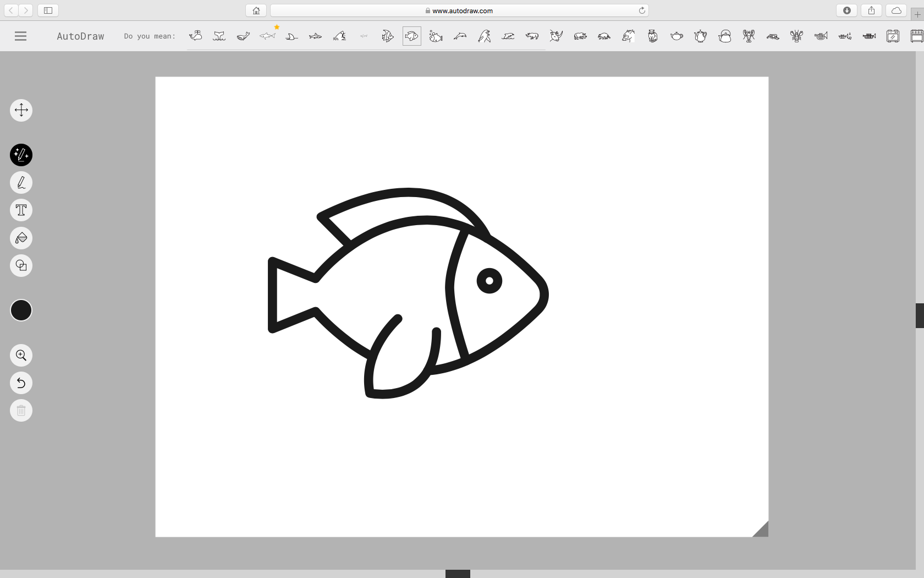The height and width of the screenshot is (578, 924).
Task: Select the Move tool at top of sidebar
Action: pyautogui.click(x=21, y=110)
